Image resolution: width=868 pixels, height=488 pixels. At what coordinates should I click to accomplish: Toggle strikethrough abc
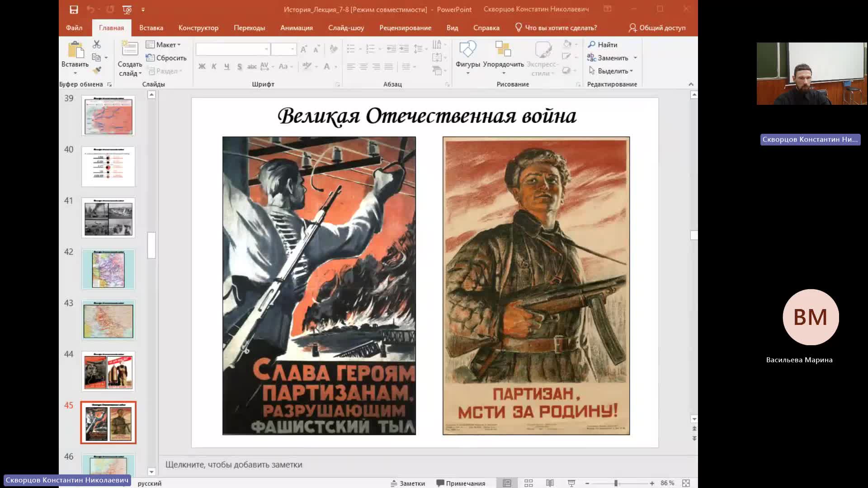tap(252, 66)
